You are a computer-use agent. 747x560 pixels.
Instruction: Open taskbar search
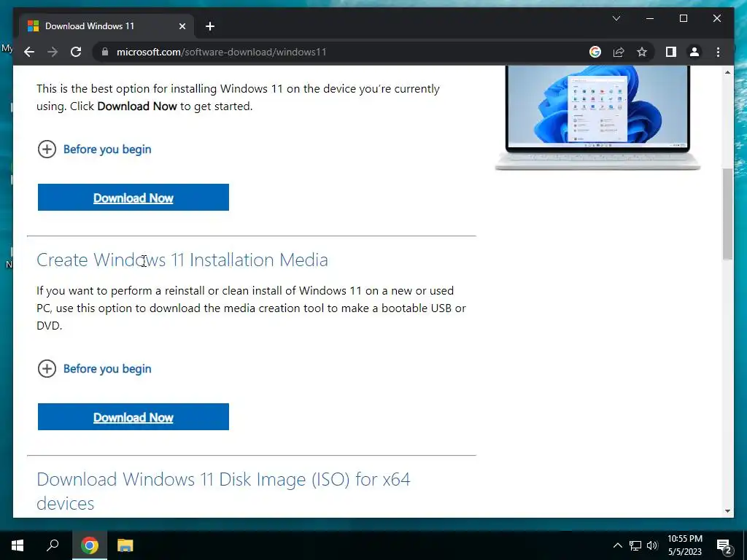(53, 545)
